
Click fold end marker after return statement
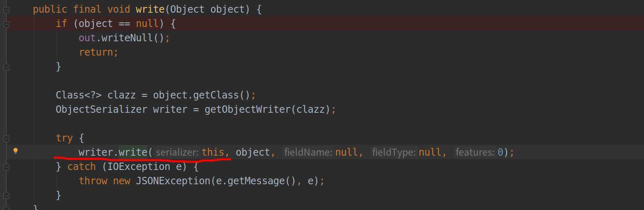pos(6,67)
